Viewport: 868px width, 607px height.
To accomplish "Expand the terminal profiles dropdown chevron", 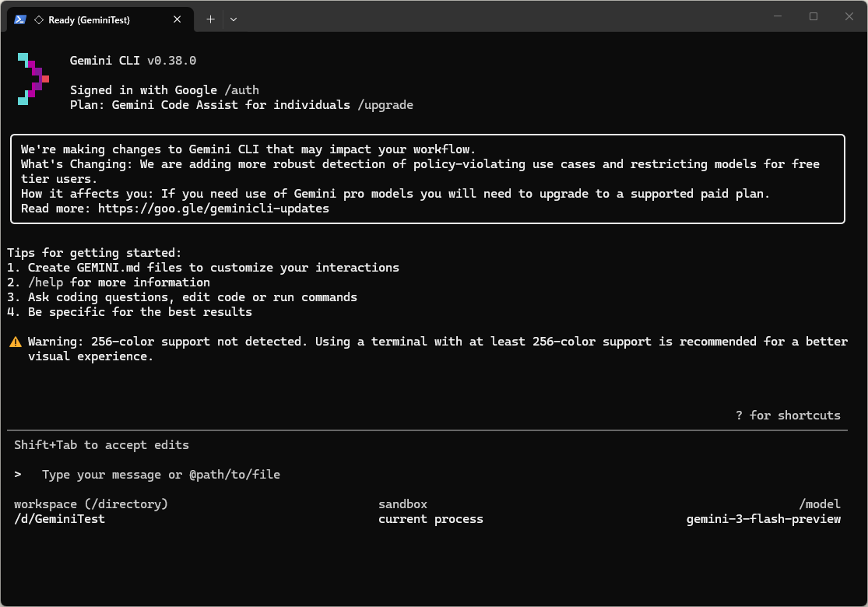I will pos(234,19).
